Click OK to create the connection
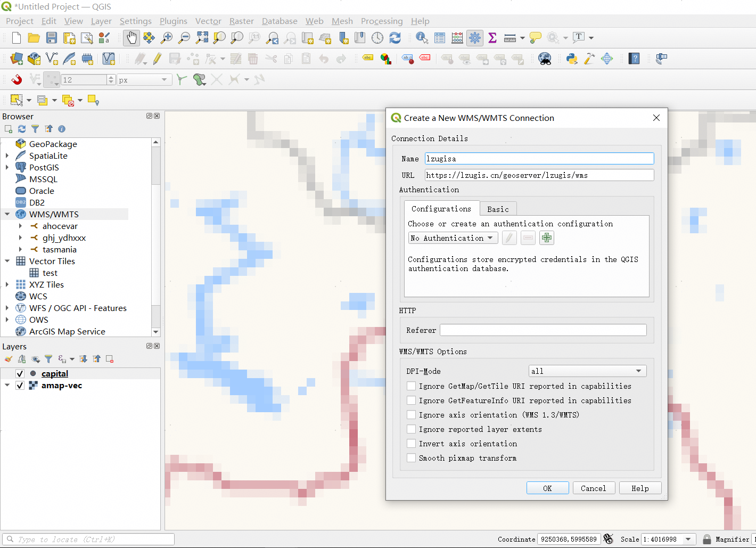Image resolution: width=756 pixels, height=548 pixels. [x=547, y=488]
